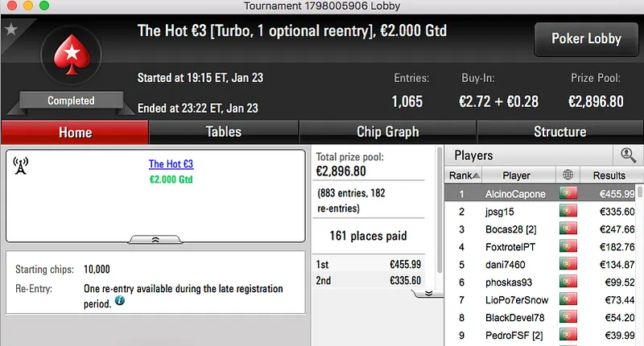Viewport: 644px width, 346px height.
Task: Click the re-entry info icon
Action: click(120, 300)
